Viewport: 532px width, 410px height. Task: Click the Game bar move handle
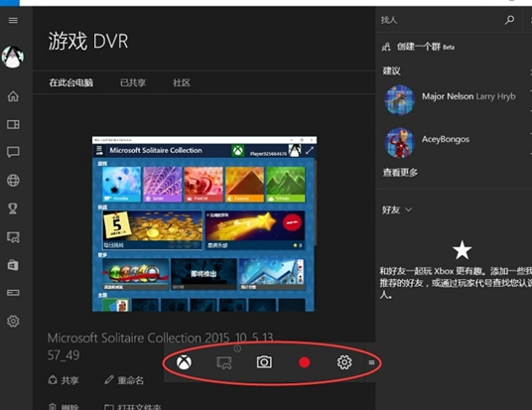click(371, 362)
